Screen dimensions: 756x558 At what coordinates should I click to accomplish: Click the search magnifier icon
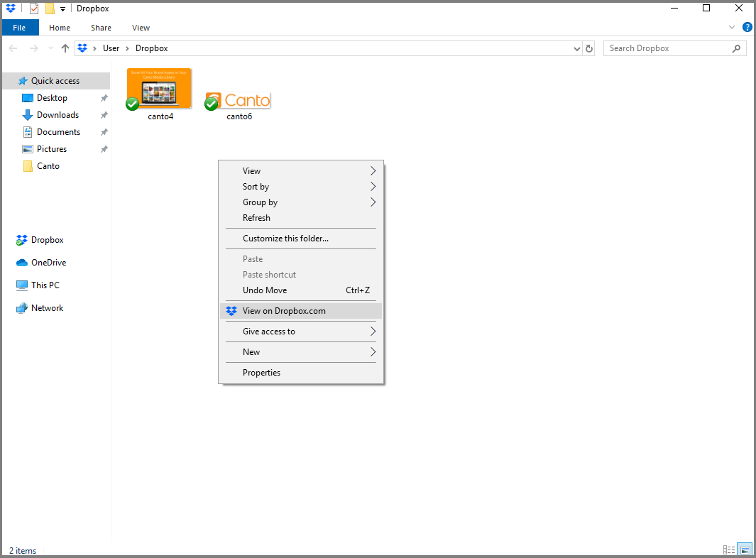point(736,48)
